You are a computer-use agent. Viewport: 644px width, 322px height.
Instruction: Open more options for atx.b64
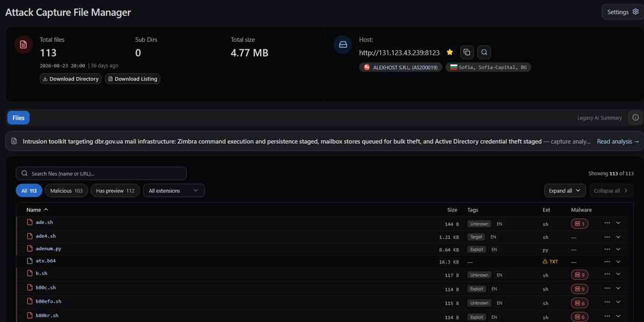607,261
